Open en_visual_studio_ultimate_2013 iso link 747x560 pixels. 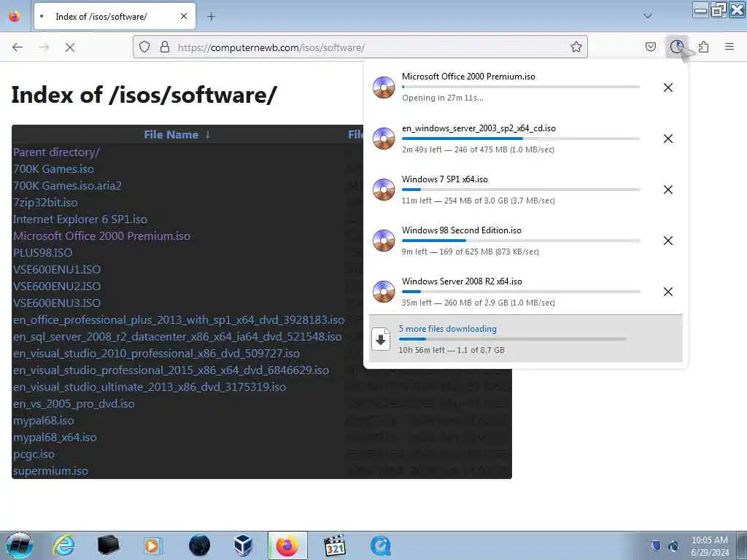point(150,386)
